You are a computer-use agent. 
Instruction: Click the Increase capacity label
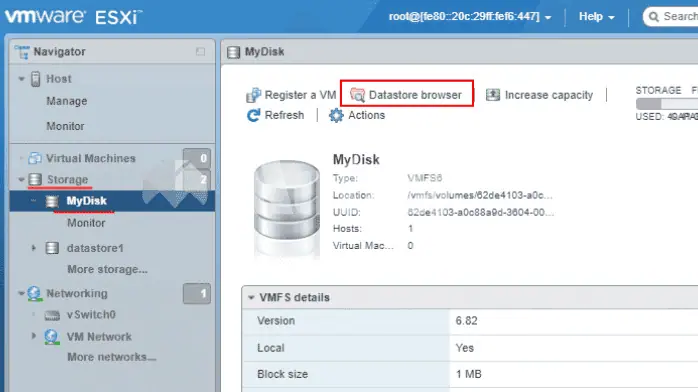coord(549,95)
